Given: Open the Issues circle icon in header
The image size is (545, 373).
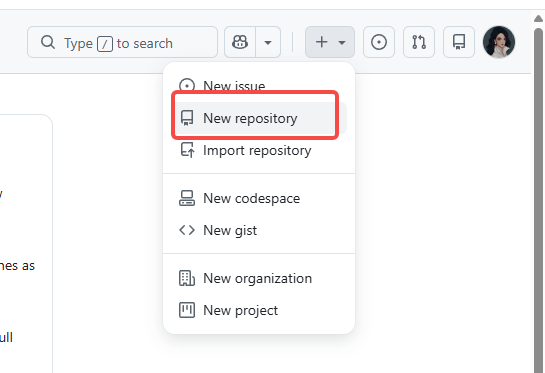Looking at the screenshot, I should pos(379,42).
